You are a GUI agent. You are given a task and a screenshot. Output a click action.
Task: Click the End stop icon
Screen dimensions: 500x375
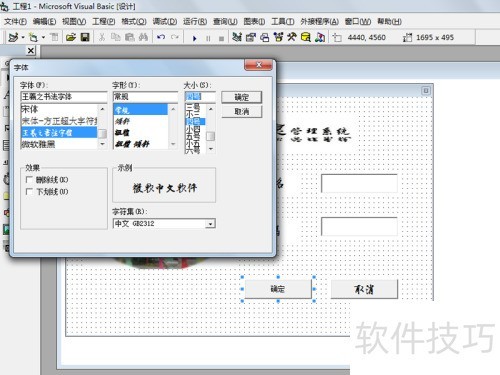[x=221, y=38]
